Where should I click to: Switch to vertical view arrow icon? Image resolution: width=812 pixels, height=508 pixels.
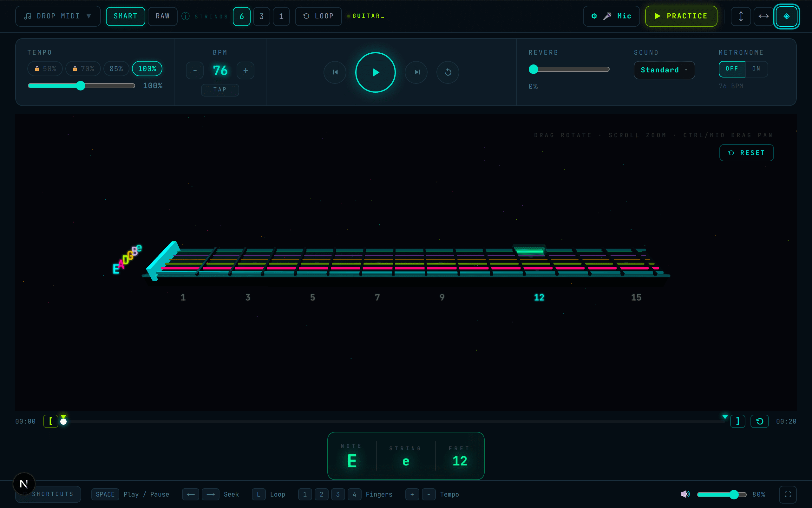[741, 16]
